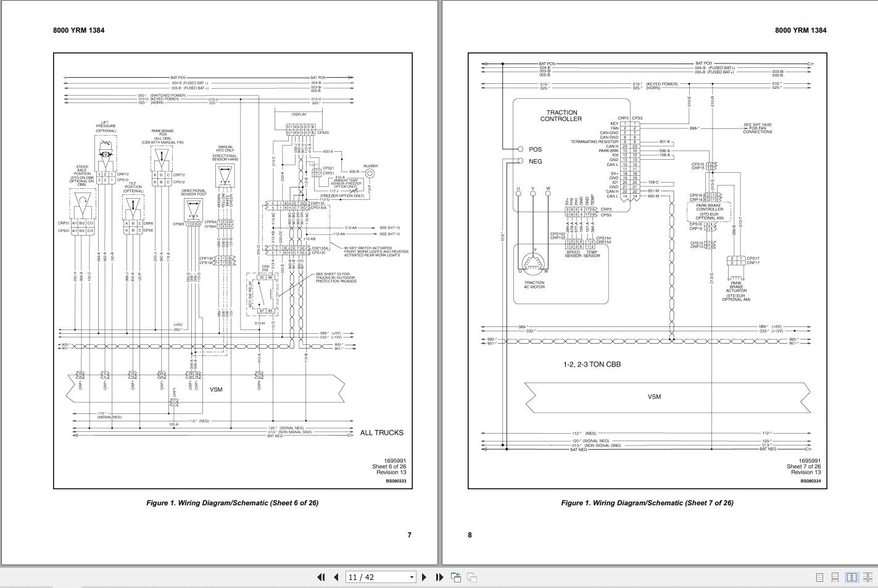This screenshot has width=878, height=588.
Task: Click the go forward view icon
Action: 471,578
